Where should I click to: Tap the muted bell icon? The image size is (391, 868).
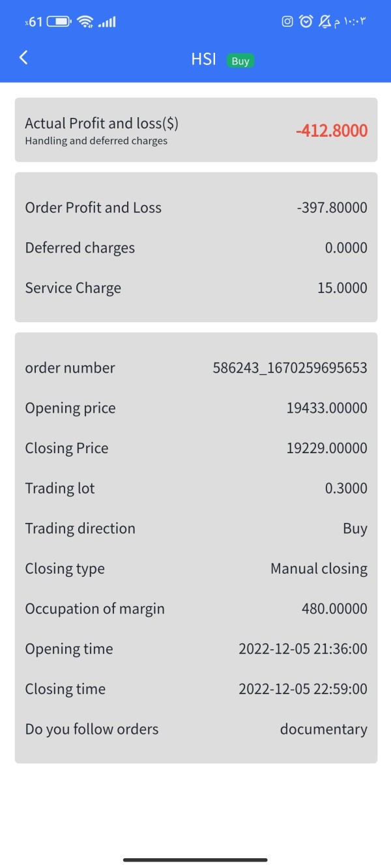pyautogui.click(x=325, y=22)
